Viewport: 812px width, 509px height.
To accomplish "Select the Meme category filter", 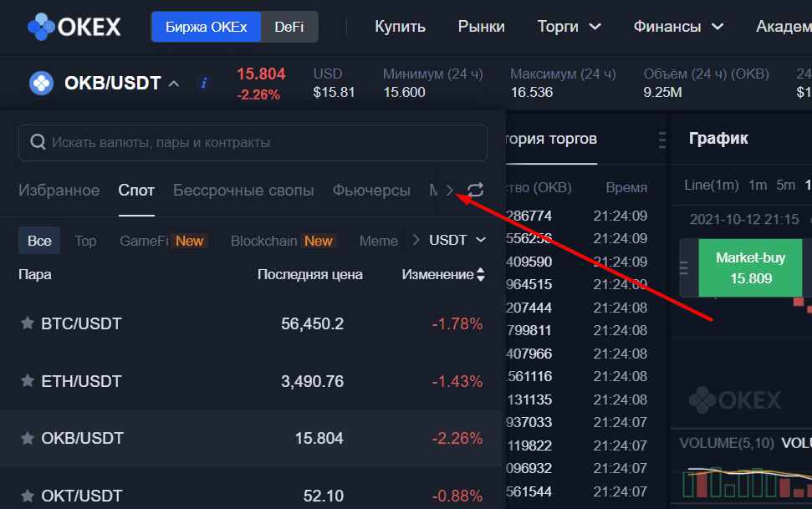I will click(x=379, y=241).
